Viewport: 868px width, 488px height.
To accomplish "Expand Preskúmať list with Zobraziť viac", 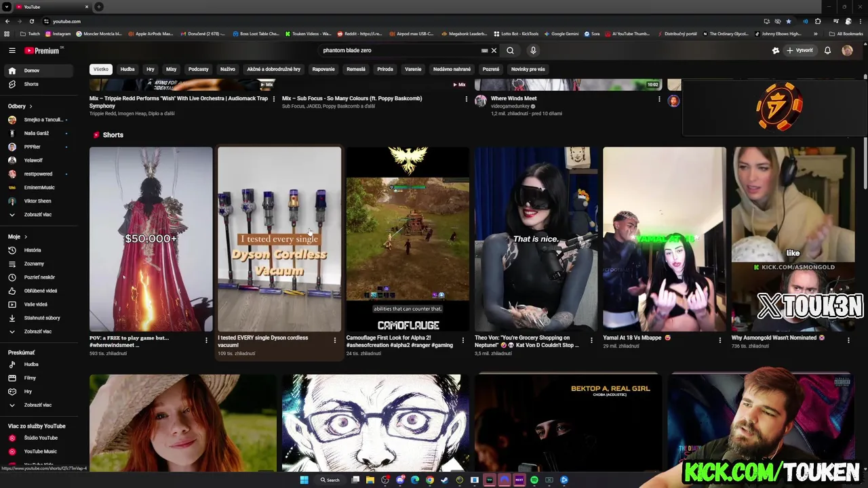I will [37, 405].
